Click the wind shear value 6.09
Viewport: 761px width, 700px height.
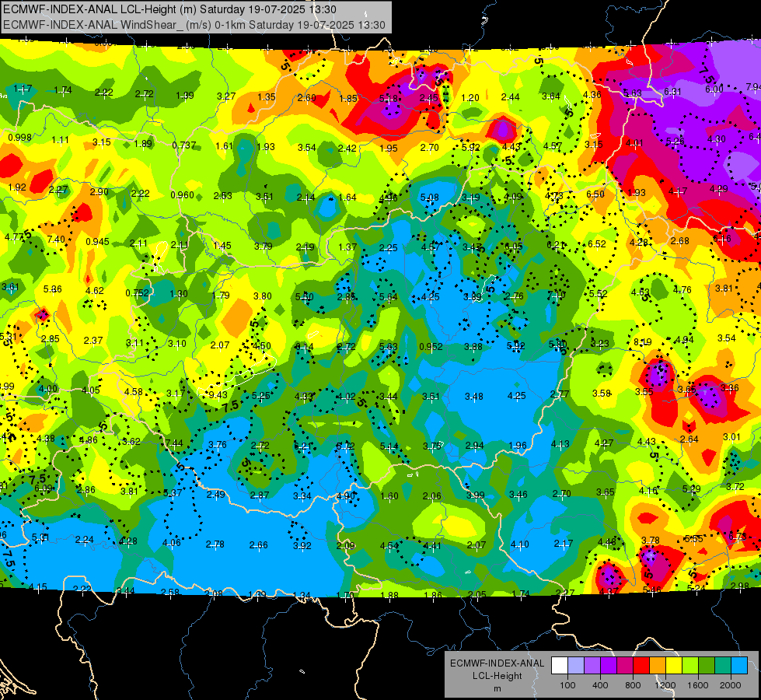tap(44, 488)
